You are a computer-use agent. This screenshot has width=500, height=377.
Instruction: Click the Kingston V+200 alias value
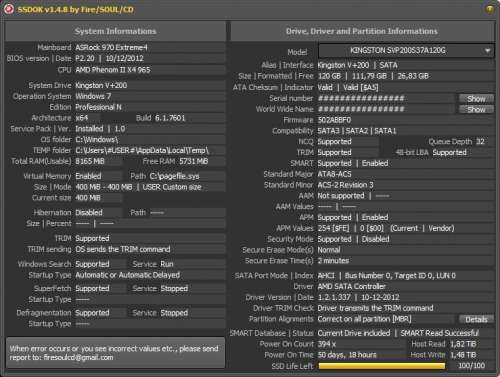343,65
